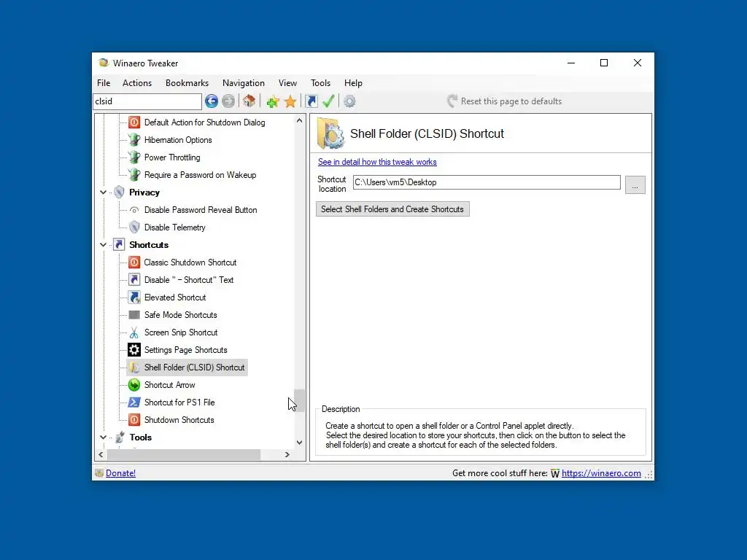This screenshot has height=560, width=747.
Task: Select Shortcut for PS1 File text
Action: 179,402
